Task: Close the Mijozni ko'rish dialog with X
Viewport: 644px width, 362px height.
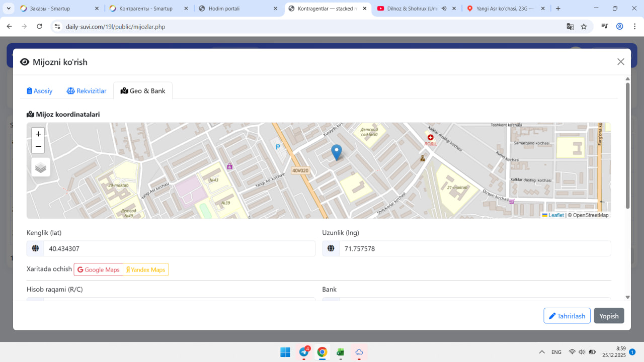Action: coord(620,62)
